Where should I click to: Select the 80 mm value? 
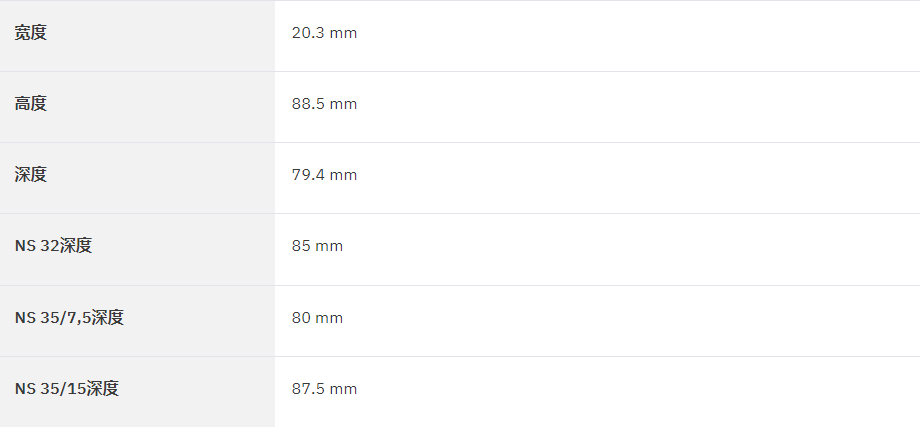(317, 318)
